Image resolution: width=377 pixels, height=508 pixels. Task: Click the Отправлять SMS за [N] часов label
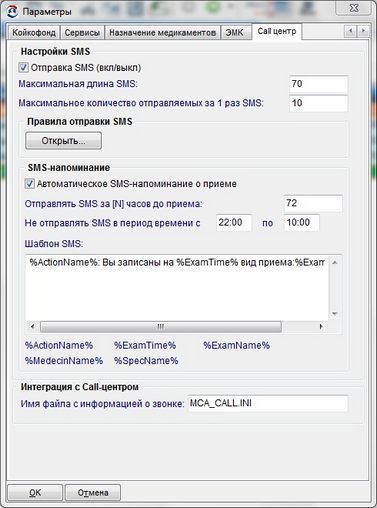pyautogui.click(x=113, y=204)
